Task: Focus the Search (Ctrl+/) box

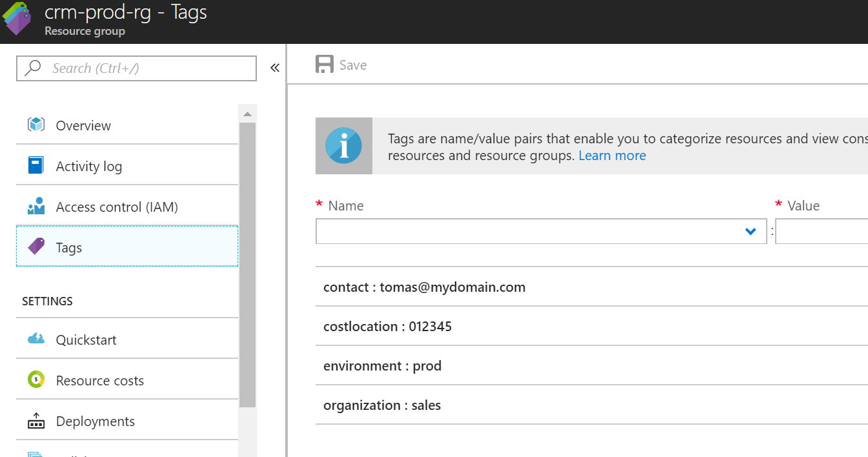Action: tap(136, 68)
